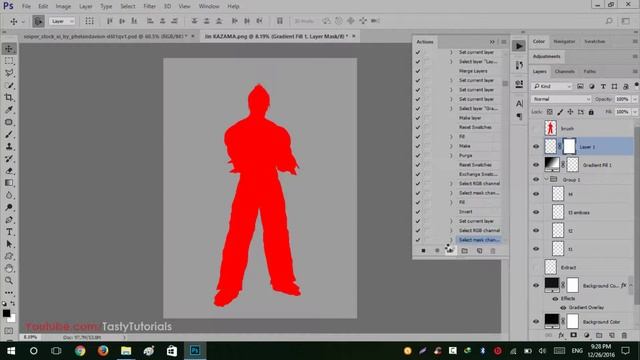
Task: Select the Gradient tool
Action: pyautogui.click(x=9, y=183)
